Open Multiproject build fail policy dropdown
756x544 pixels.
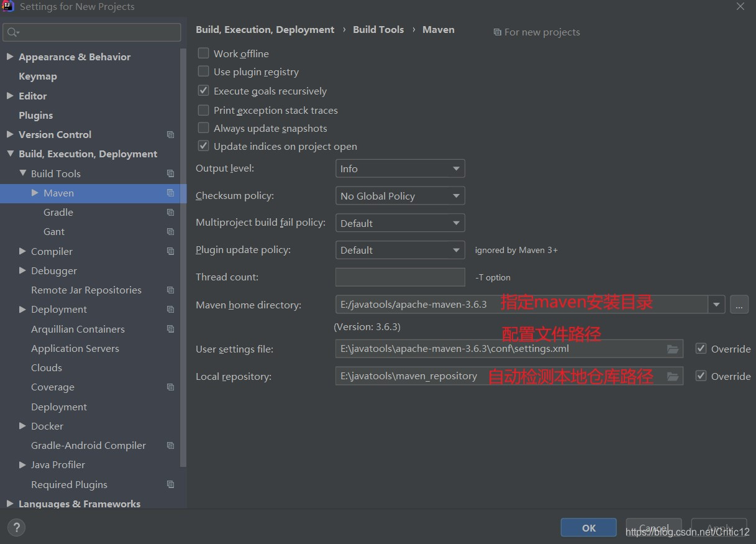(x=400, y=223)
